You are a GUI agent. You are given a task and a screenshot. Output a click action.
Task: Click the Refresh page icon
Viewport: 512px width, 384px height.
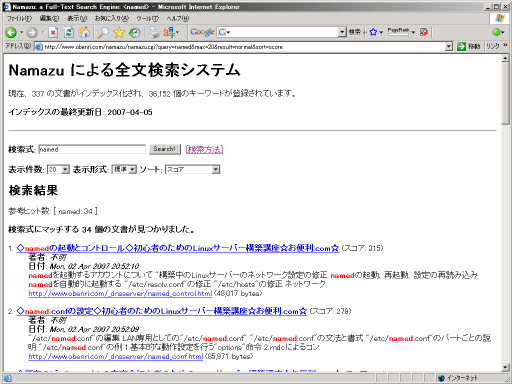(x=69, y=32)
